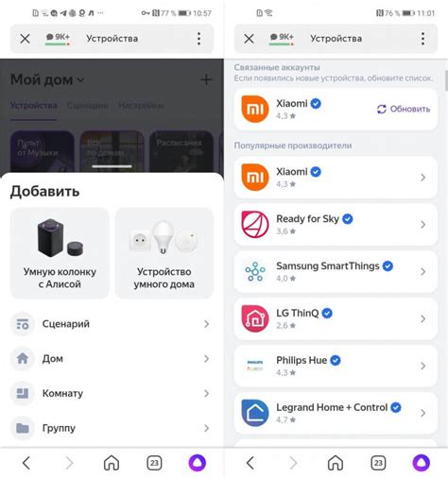Click scrollbar on the right screen edge

446,80
